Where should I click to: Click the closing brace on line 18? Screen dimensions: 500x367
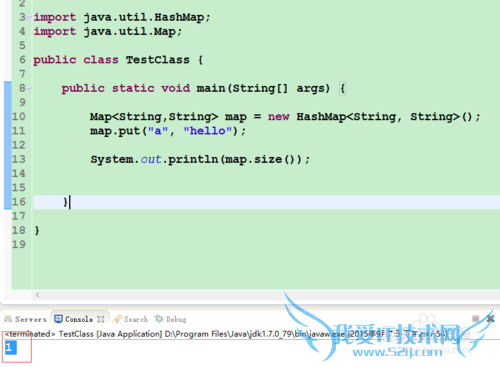tap(37, 230)
